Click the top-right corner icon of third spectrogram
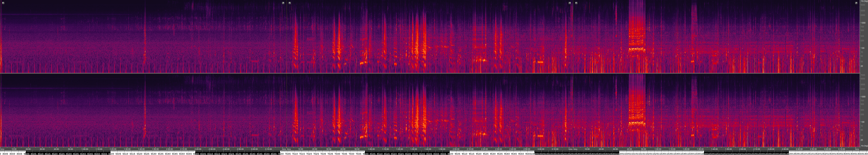This screenshot has height=155, width=868. click(856, 3)
